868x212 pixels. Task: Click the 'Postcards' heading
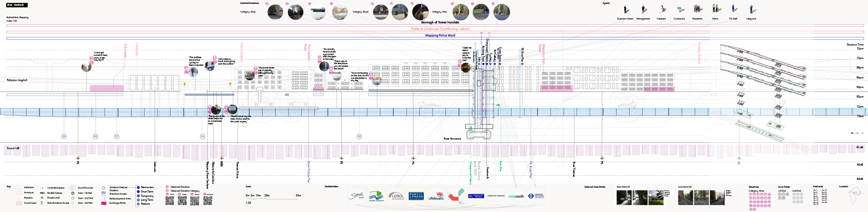point(818,186)
